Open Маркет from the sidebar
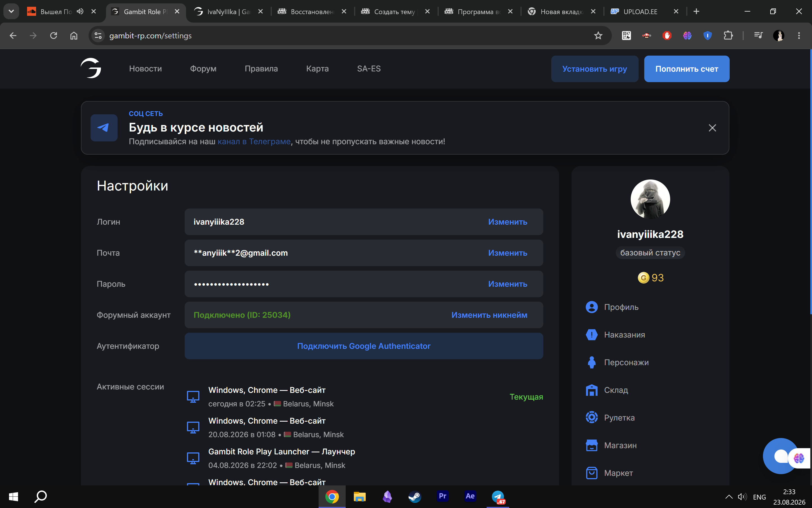The width and height of the screenshot is (812, 508). [609, 473]
